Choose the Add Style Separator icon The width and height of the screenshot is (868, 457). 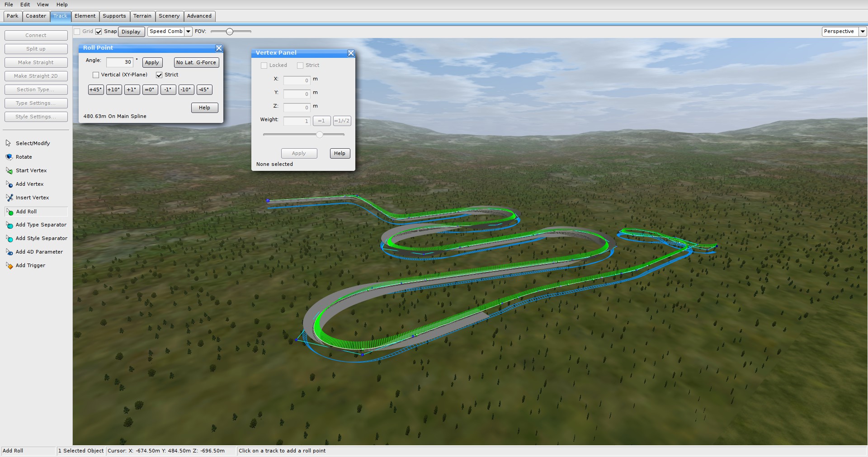9,238
